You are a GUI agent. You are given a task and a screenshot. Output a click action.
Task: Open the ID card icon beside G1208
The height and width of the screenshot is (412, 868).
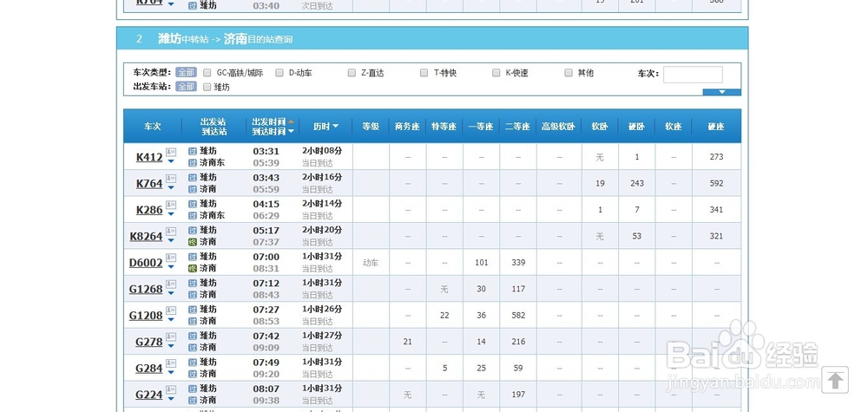coord(171,311)
